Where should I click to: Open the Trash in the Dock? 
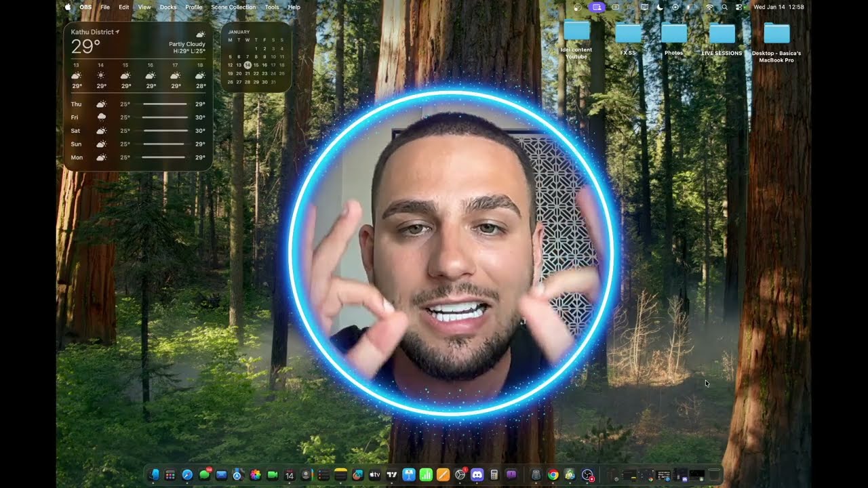point(714,475)
